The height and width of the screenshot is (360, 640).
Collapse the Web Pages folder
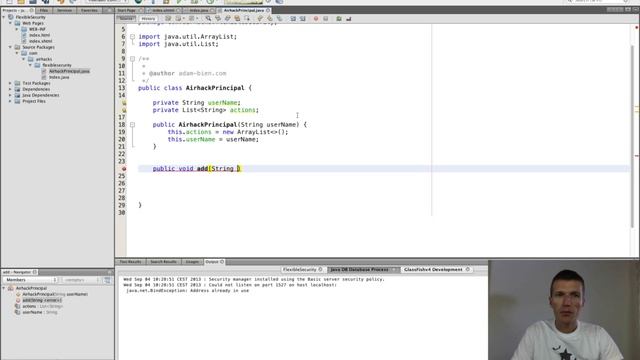(x=10, y=23)
